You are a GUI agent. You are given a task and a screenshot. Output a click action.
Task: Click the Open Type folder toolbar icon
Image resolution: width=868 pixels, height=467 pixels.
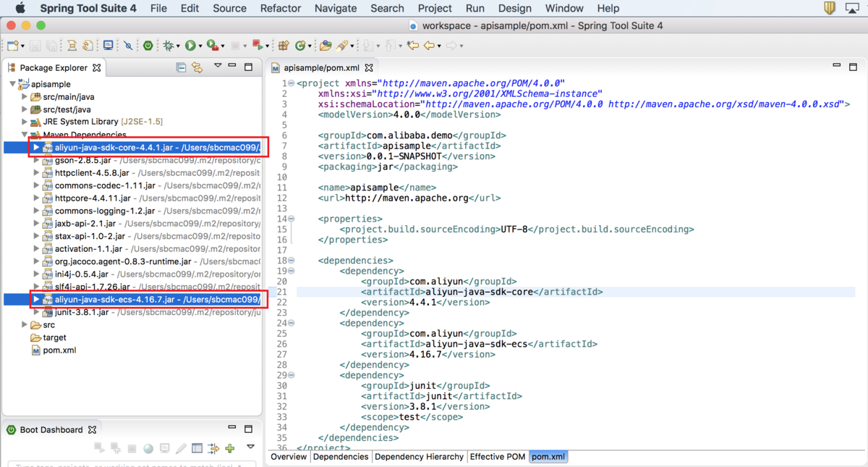click(x=325, y=46)
